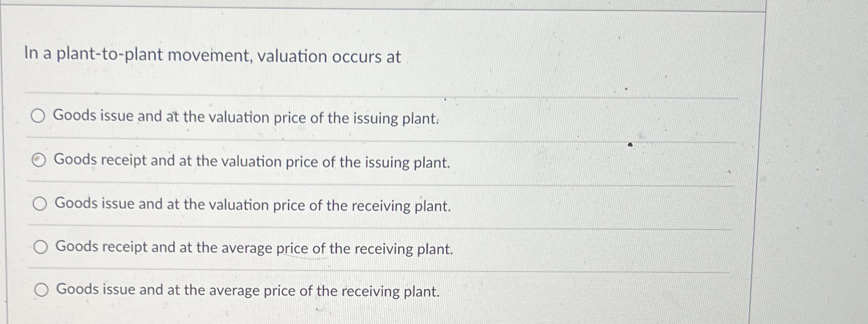Choose radio for goods issue, receiving plant valuation
The width and height of the screenshot is (868, 324).
pyautogui.click(x=40, y=204)
